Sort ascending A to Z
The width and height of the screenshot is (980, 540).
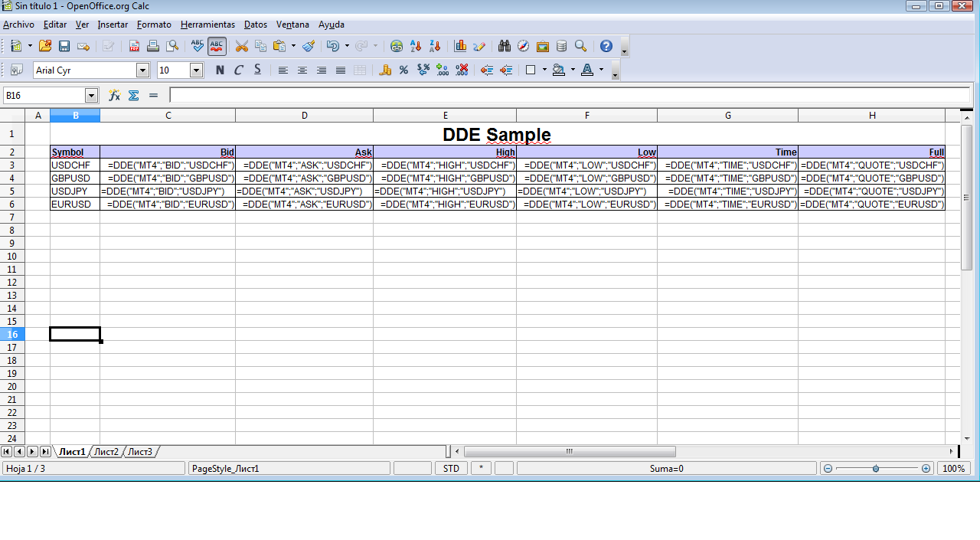(415, 46)
